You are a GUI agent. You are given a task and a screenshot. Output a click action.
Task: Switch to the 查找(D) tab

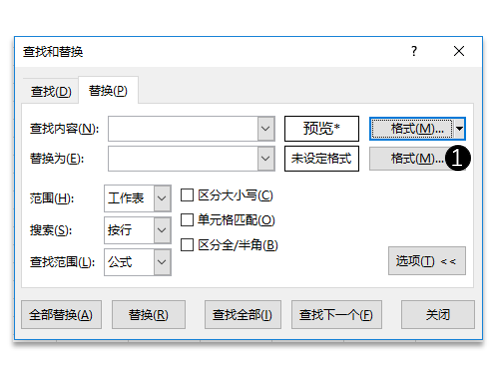point(51,91)
